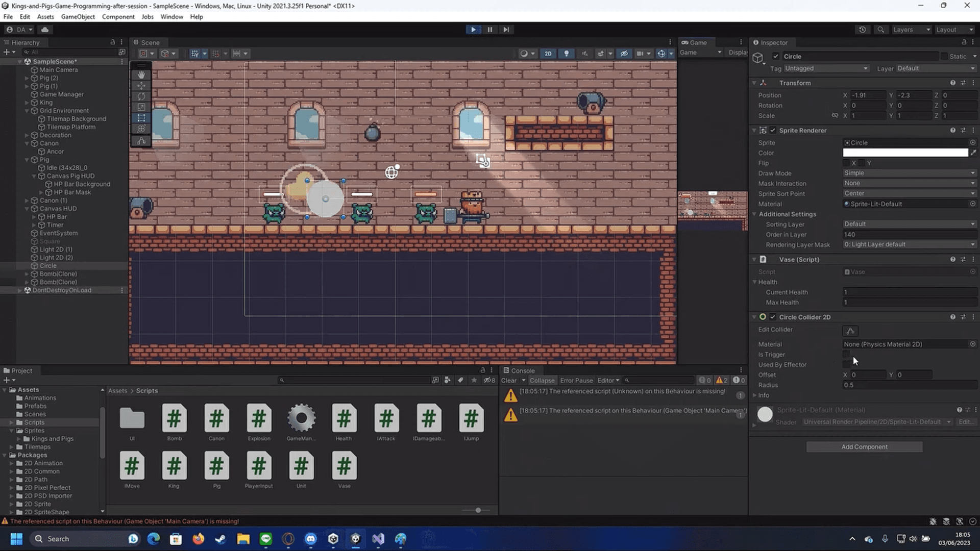Click Clear in the Console toolbar
Viewport: 980px width, 551px height.
point(509,380)
